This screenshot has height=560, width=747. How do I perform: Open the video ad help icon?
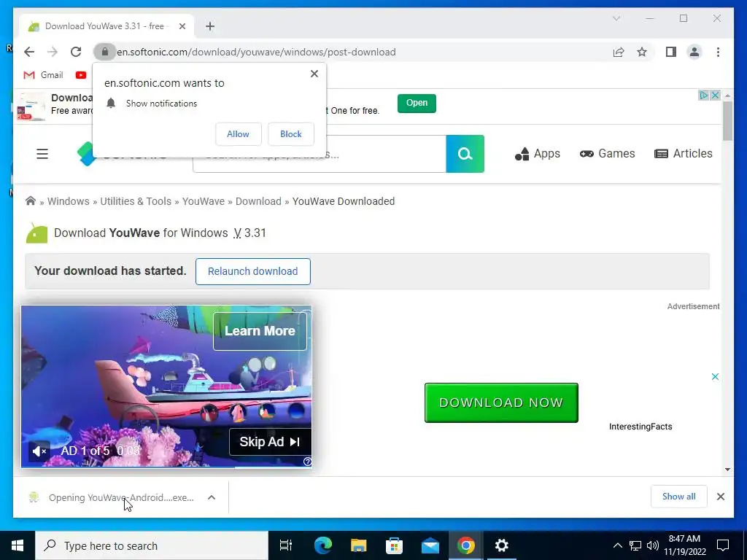307,462
